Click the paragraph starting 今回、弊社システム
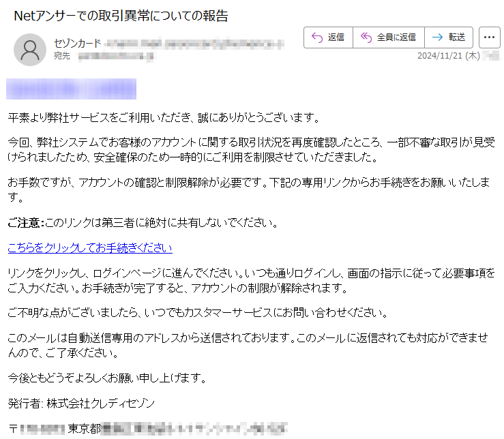 pos(252,150)
